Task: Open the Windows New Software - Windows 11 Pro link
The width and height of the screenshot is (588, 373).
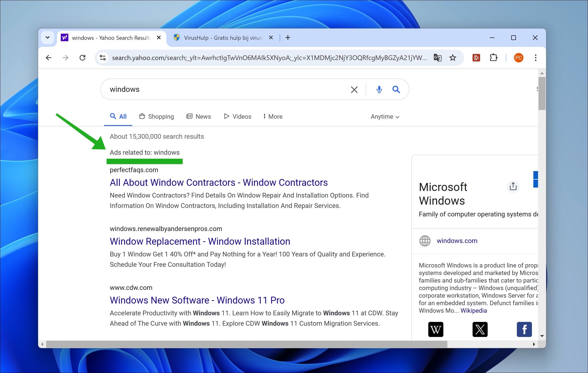Action: tap(197, 300)
